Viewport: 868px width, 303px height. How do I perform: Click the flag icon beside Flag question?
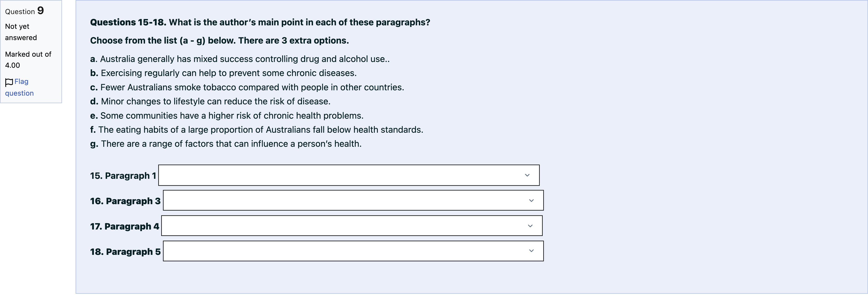pos(9,82)
